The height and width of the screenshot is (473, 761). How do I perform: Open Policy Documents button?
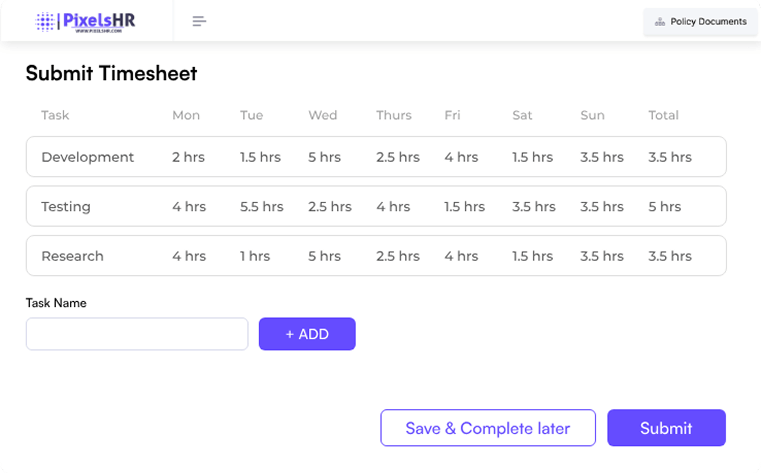click(700, 21)
